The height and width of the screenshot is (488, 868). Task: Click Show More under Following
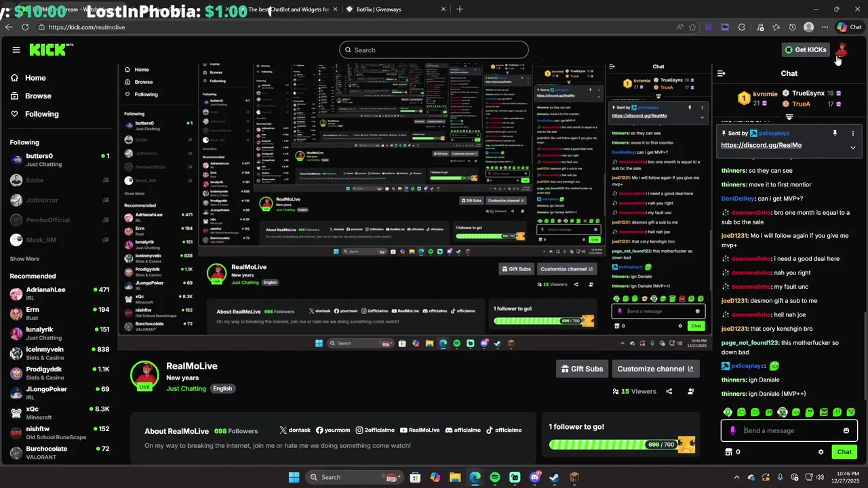(24, 259)
